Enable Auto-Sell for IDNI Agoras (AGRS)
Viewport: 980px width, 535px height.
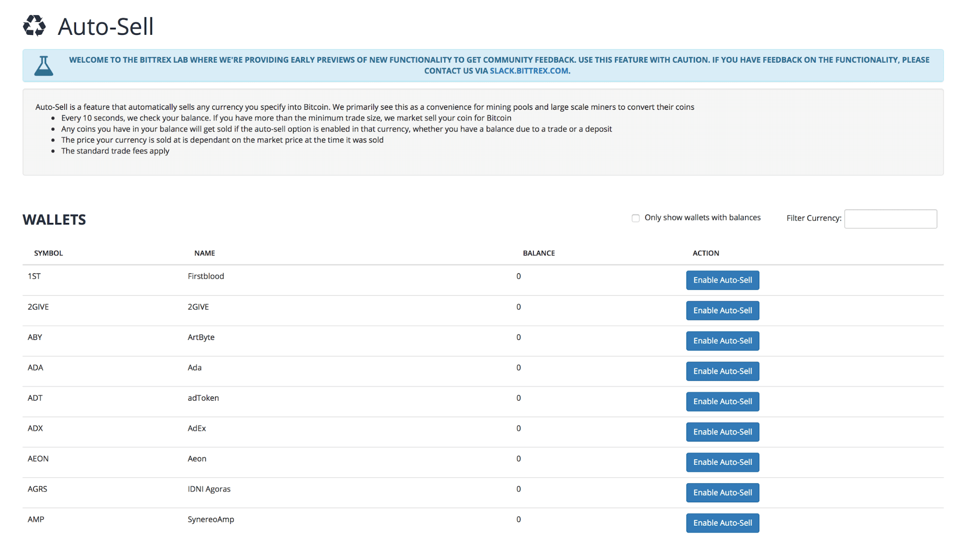(722, 493)
